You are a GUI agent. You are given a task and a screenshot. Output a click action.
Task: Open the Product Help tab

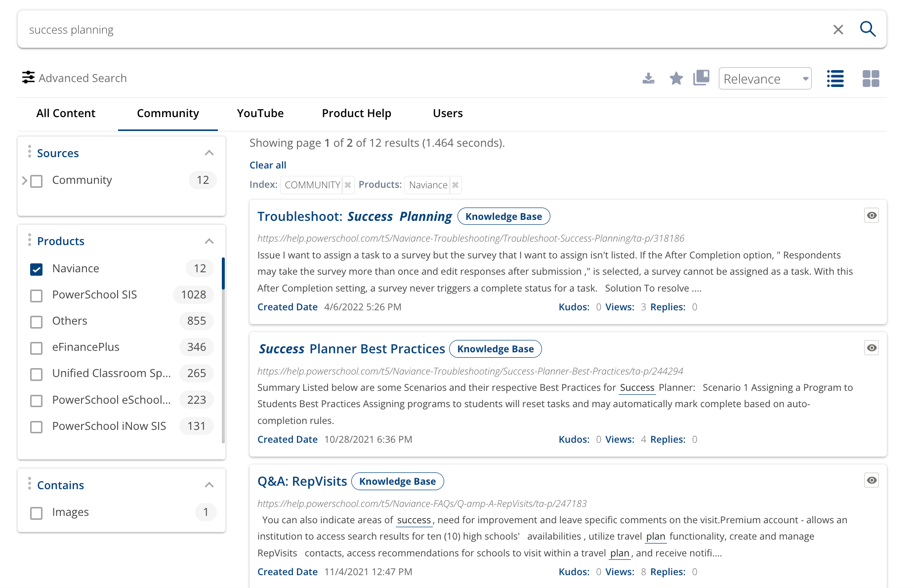356,113
